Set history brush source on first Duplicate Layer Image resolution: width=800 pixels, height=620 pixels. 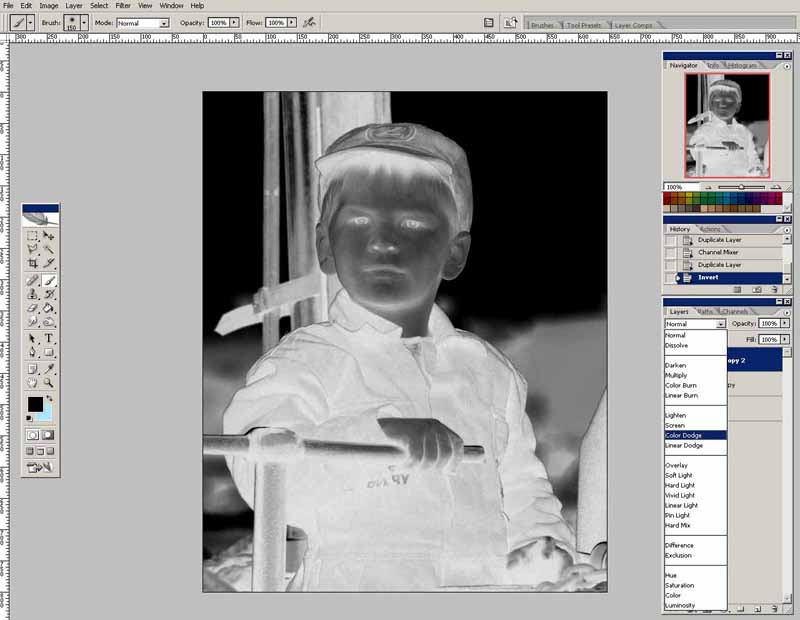[x=671, y=240]
